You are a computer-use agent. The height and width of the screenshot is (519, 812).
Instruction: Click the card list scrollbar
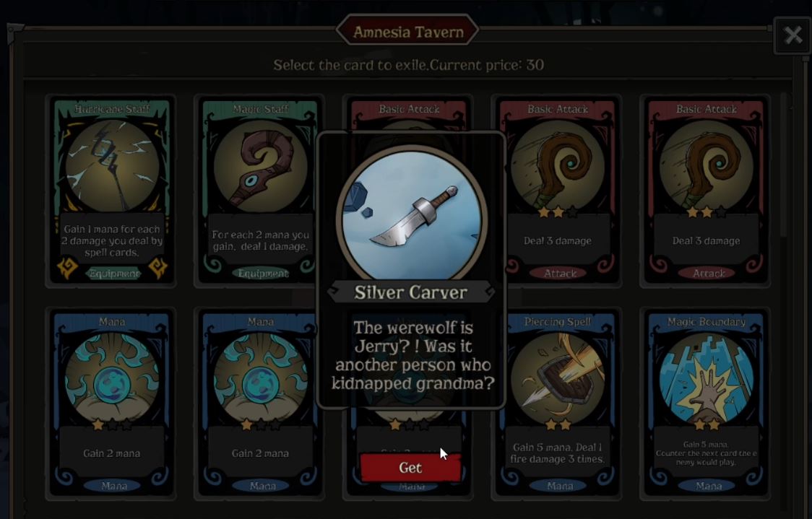(784, 165)
